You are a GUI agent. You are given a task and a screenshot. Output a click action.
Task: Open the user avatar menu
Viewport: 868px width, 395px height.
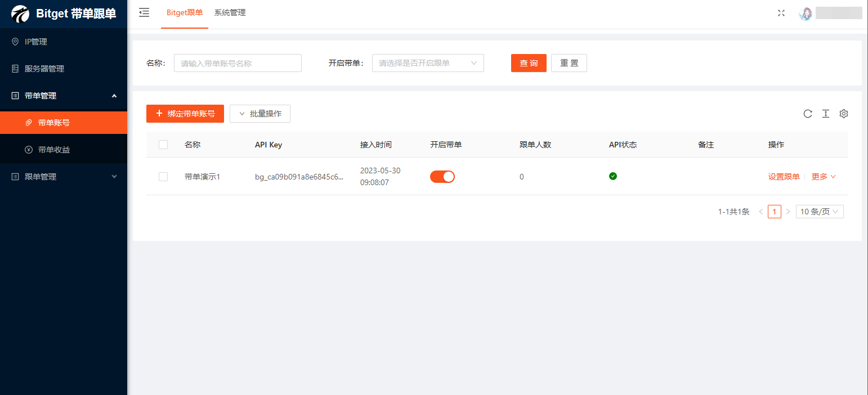point(806,14)
